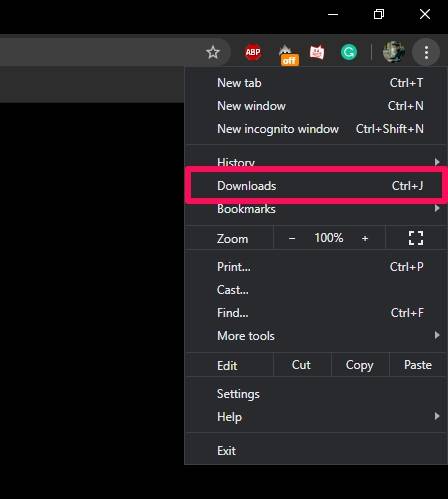
Task: Open the Adblock Plus extension
Action: [253, 52]
